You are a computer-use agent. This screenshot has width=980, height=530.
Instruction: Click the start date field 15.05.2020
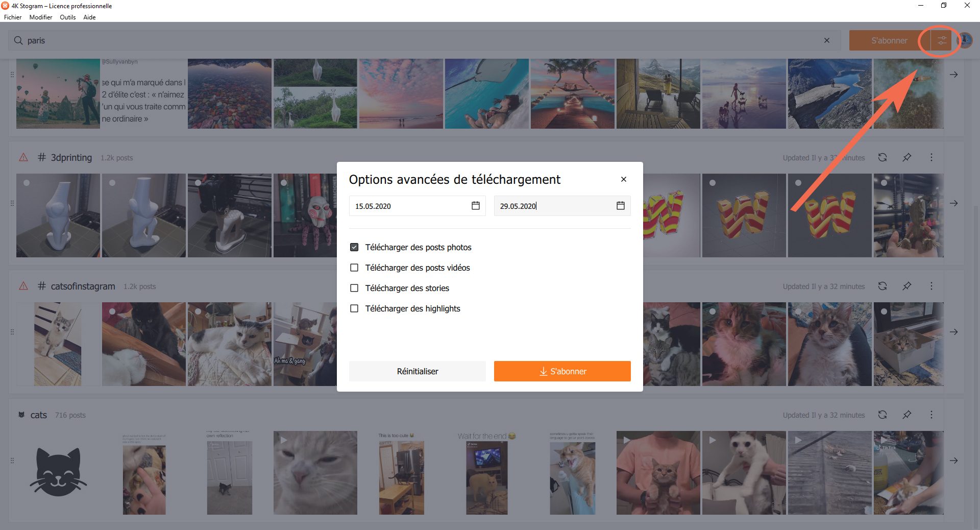coord(408,206)
